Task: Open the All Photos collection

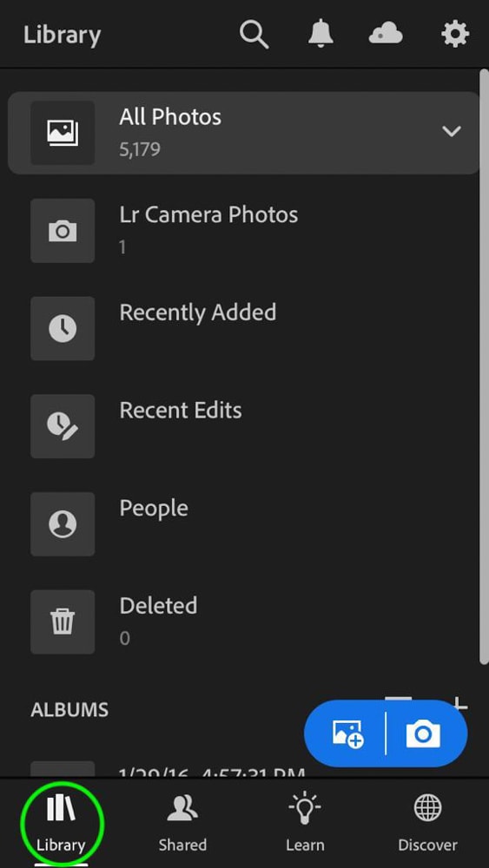Action: pyautogui.click(x=244, y=133)
